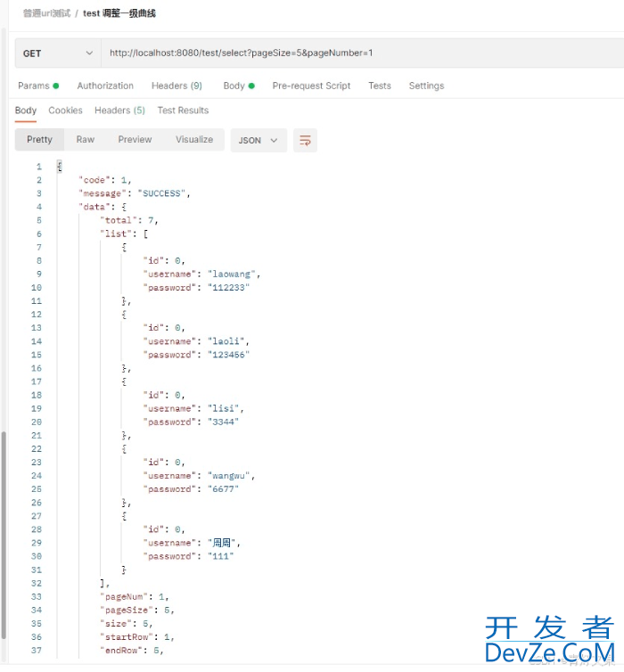624x672 pixels.
Task: Click the request URL input field
Action: point(362,53)
